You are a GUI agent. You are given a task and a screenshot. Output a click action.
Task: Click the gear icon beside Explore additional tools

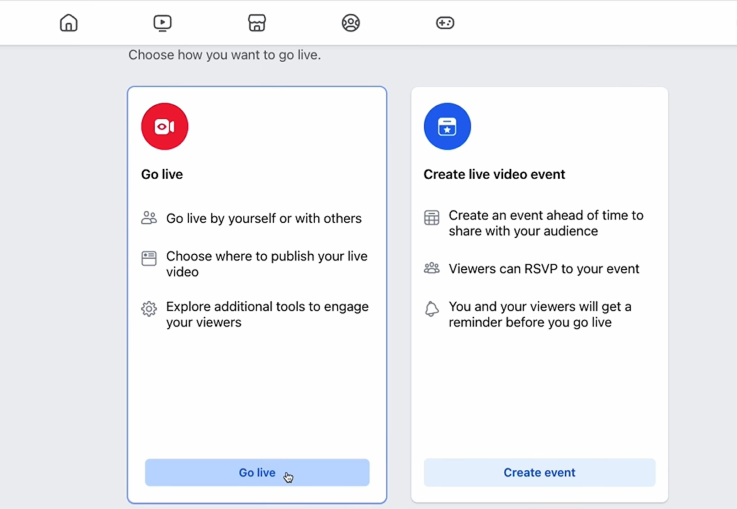(149, 309)
